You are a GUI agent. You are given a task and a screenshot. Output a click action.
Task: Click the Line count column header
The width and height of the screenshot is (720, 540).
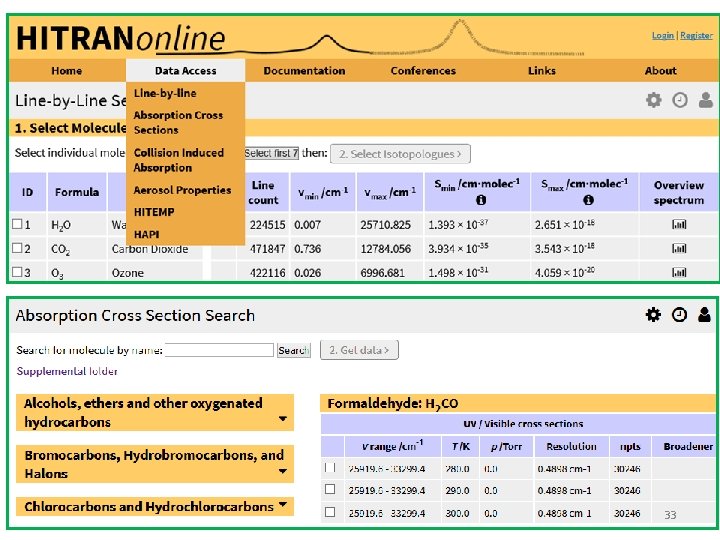[x=263, y=192]
